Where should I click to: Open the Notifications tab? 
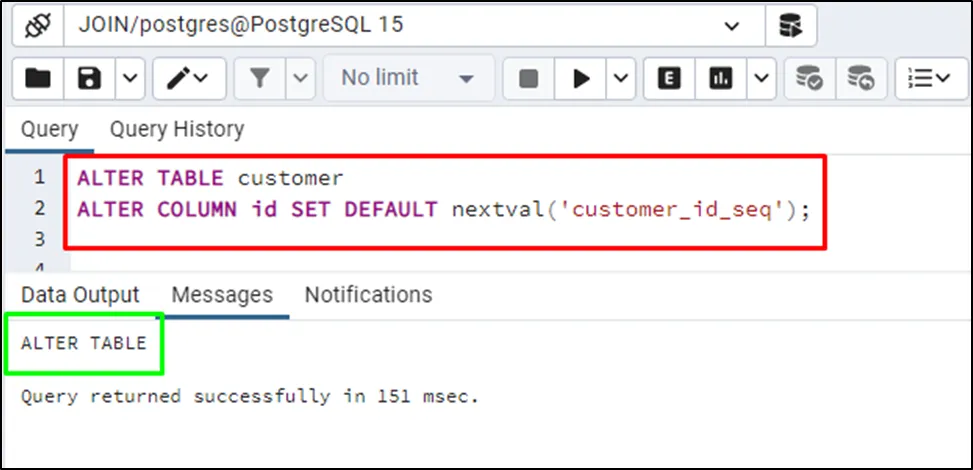[368, 295]
